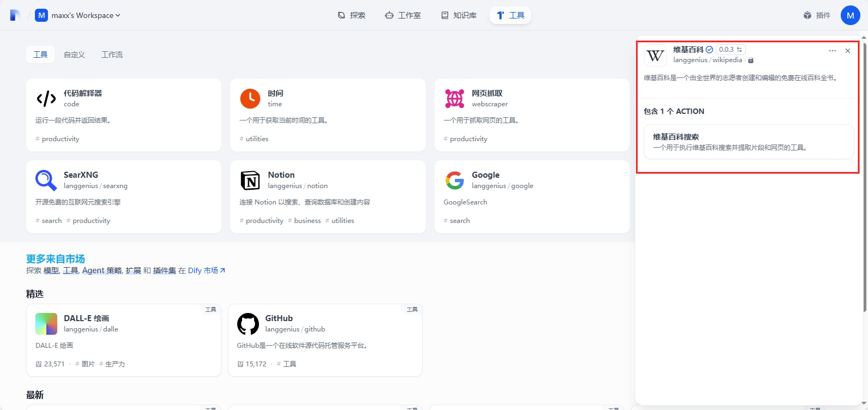Open the 时间 tool card title
The height and width of the screenshot is (410, 868).
point(275,93)
